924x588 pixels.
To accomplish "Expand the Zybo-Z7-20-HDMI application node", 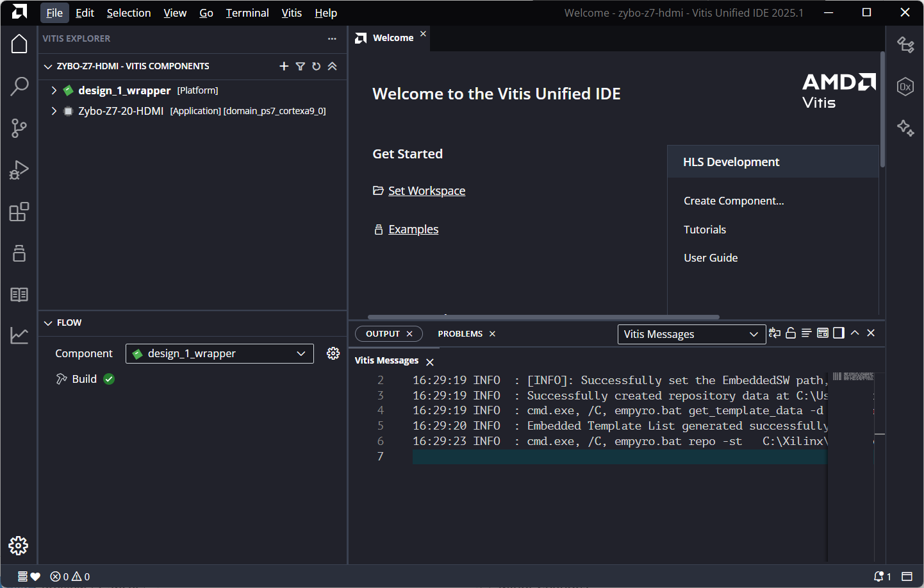I will click(x=54, y=111).
